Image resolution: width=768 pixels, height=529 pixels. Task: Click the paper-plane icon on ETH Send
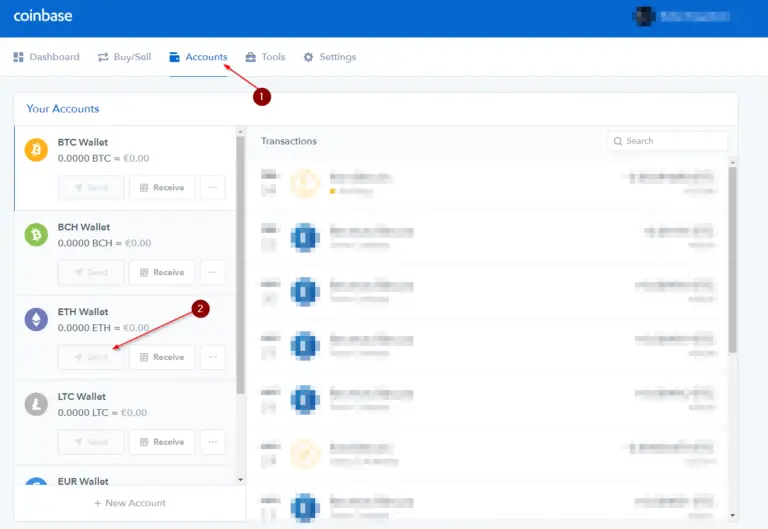[78, 357]
